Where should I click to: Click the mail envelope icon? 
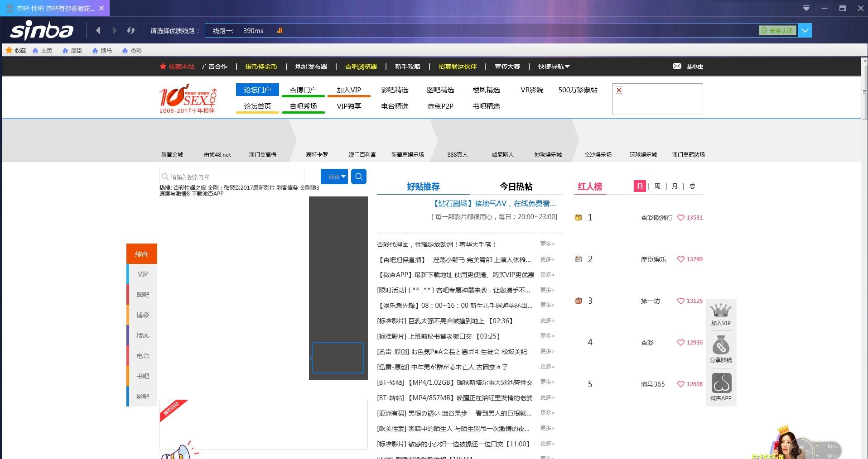[x=677, y=66]
